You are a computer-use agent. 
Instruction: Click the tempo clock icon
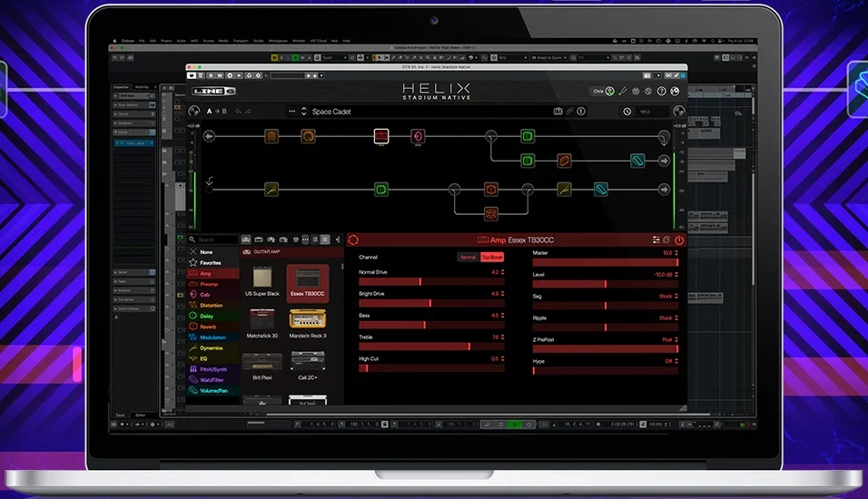tap(627, 112)
